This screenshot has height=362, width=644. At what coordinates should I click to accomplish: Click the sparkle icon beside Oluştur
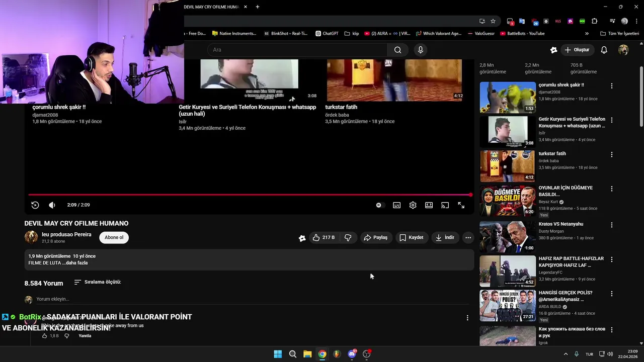click(553, 50)
